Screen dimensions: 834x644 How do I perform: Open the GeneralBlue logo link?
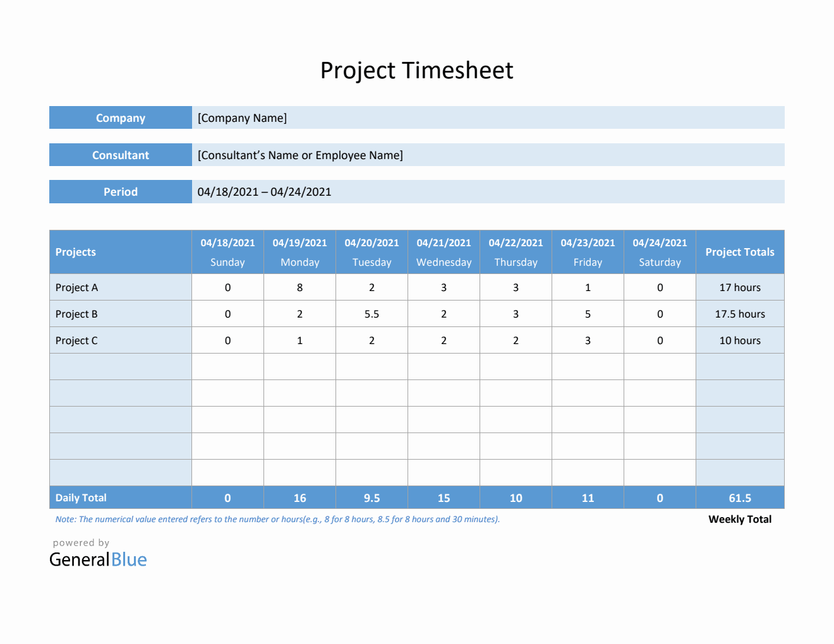[x=98, y=559]
